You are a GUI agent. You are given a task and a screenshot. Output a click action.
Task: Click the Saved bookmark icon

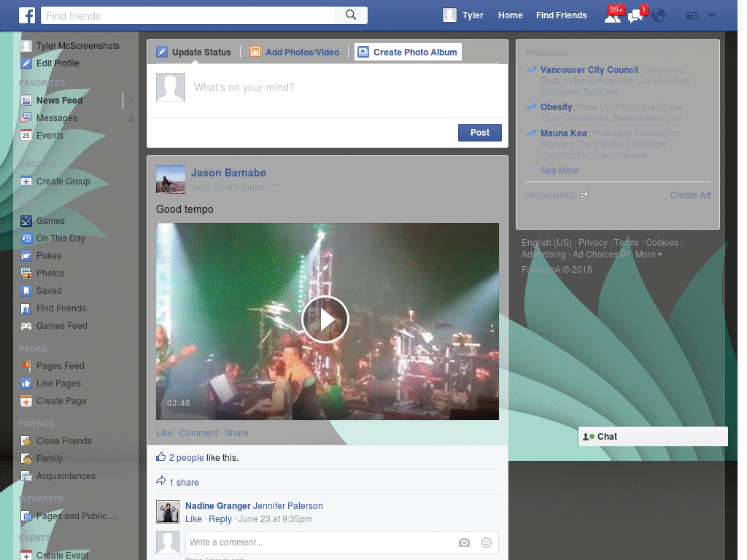[x=26, y=291]
